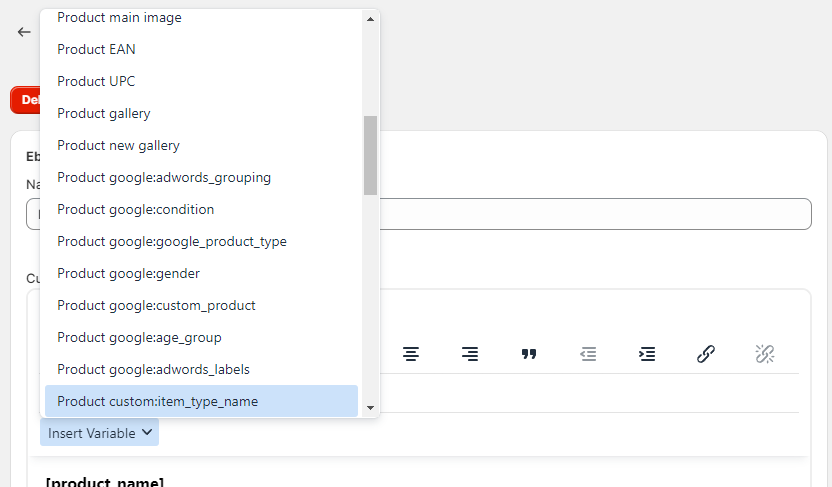Choose Product google:custom_product
The image size is (832, 487).
(x=202, y=305)
